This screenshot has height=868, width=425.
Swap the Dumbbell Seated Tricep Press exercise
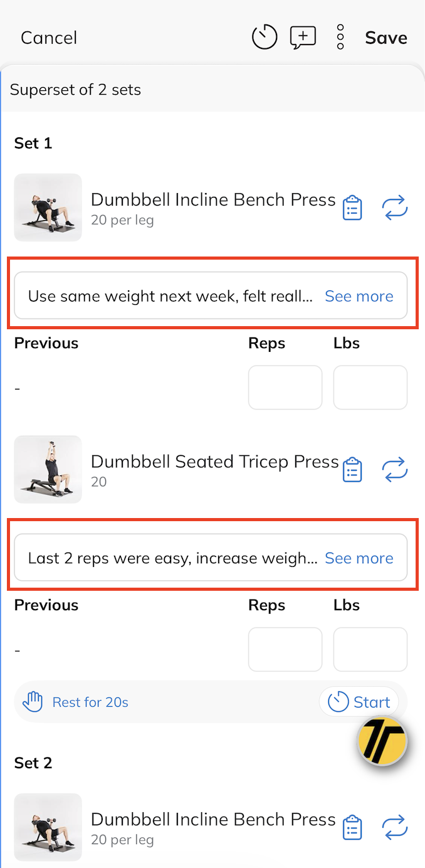395,470
